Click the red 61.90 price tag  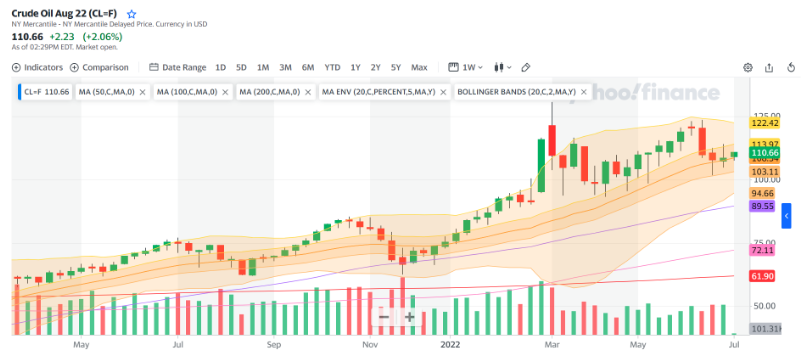click(762, 276)
